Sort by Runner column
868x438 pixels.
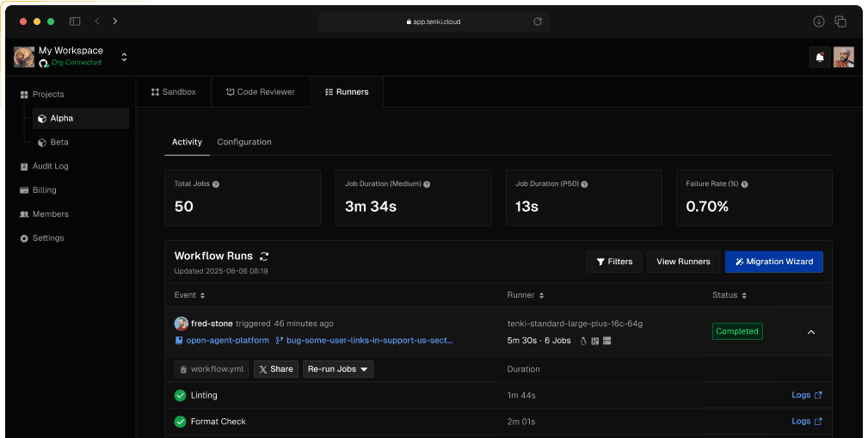coord(526,295)
